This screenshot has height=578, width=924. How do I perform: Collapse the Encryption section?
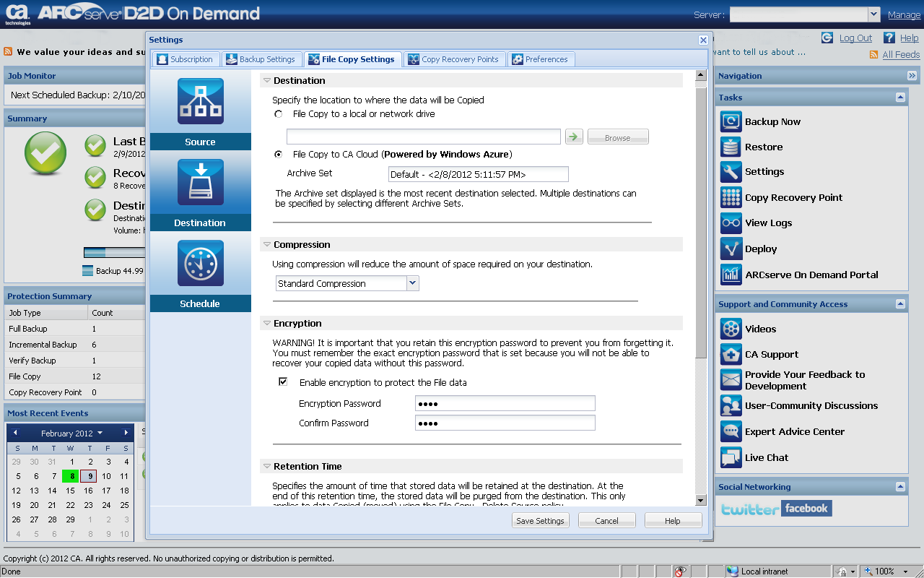[x=267, y=324]
